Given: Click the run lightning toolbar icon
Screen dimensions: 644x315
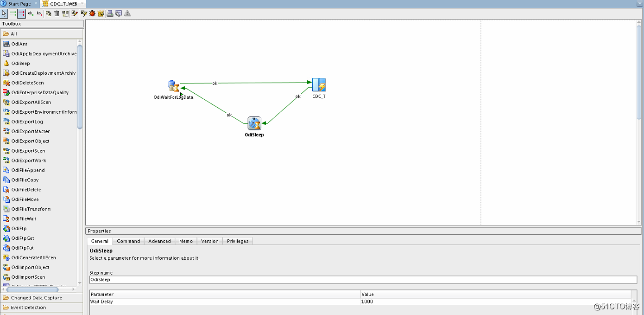Looking at the screenshot, I should pyautogui.click(x=83, y=13).
